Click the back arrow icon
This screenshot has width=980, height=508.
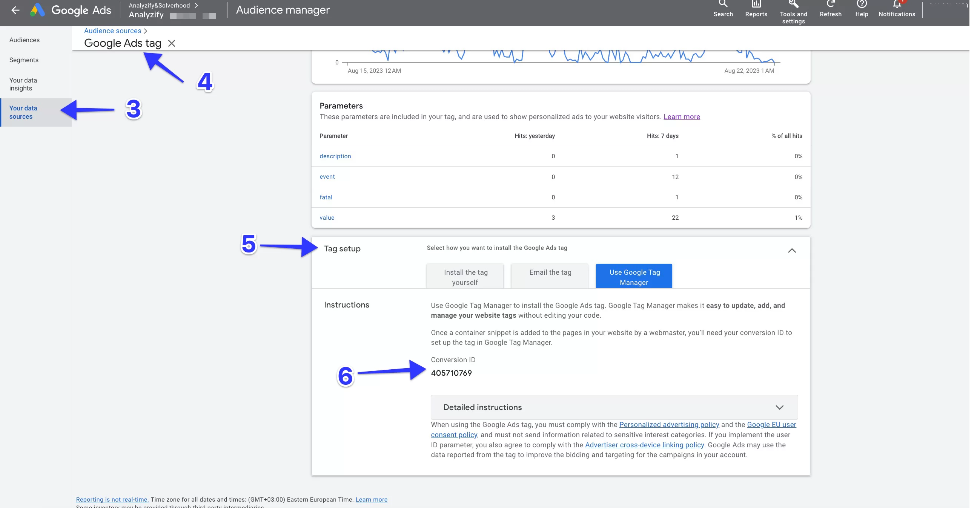tap(15, 10)
